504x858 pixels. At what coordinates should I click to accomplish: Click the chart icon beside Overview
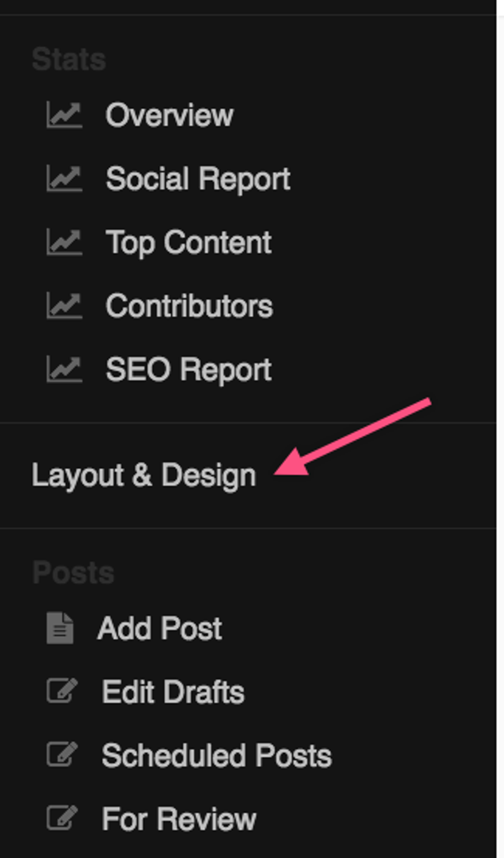point(64,115)
